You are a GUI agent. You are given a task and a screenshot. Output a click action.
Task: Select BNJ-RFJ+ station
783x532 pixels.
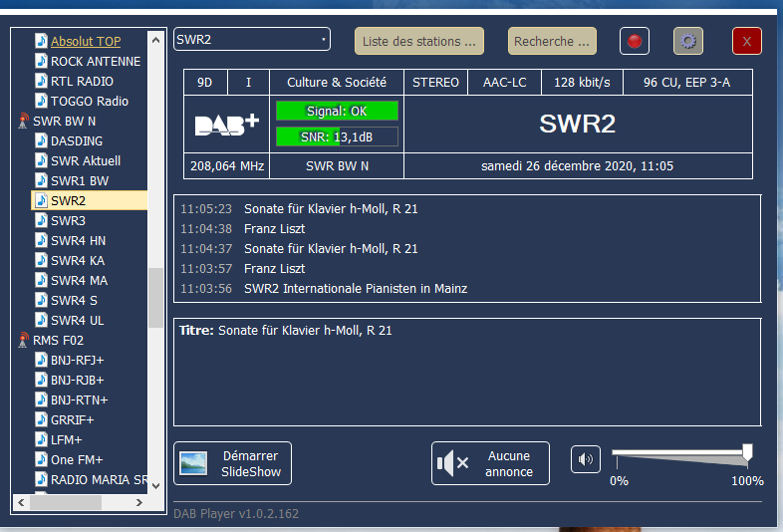pyautogui.click(x=77, y=361)
